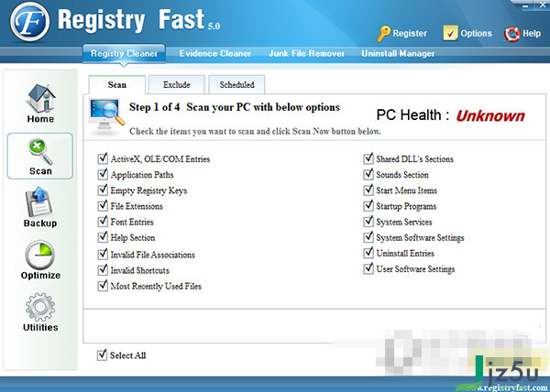Click the 'Step 1 of 4' heading text
This screenshot has height=392, width=550.
[x=154, y=107]
